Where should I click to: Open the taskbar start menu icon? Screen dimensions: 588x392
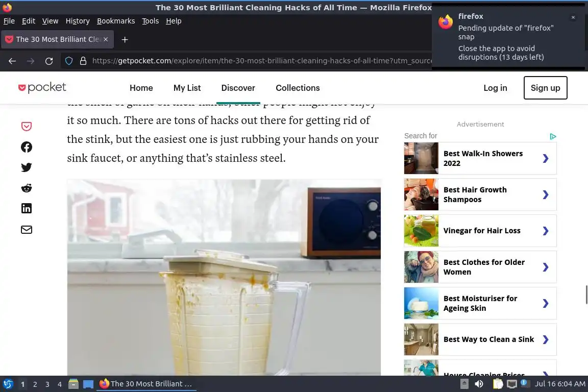[x=8, y=384]
